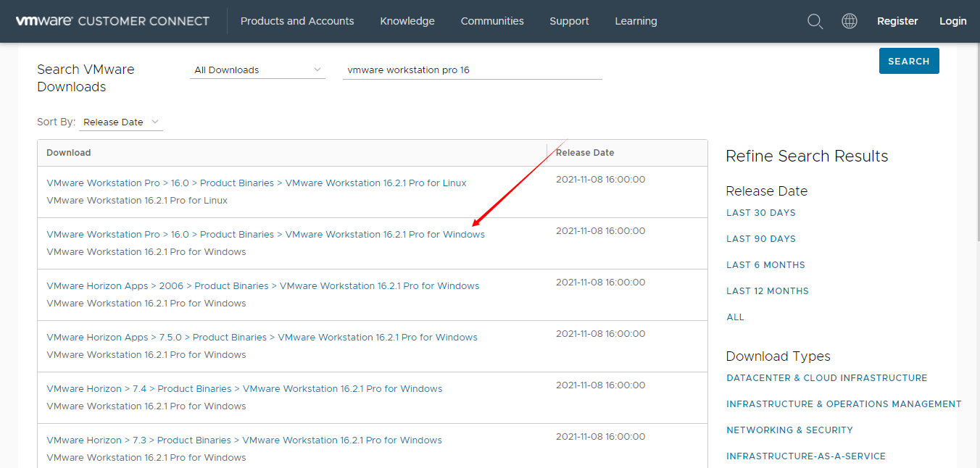Open Workstation 16.2.1 Pro for Linux link
Image resolution: width=980 pixels, height=468 pixels.
257,183
